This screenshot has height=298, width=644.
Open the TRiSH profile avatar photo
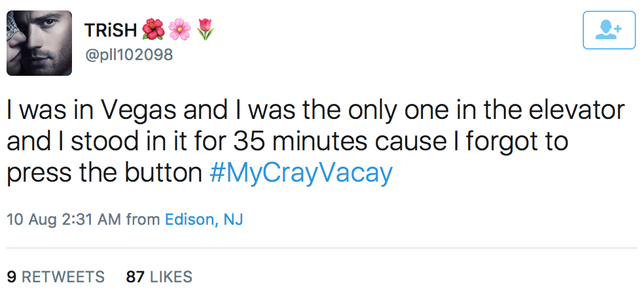[39, 42]
